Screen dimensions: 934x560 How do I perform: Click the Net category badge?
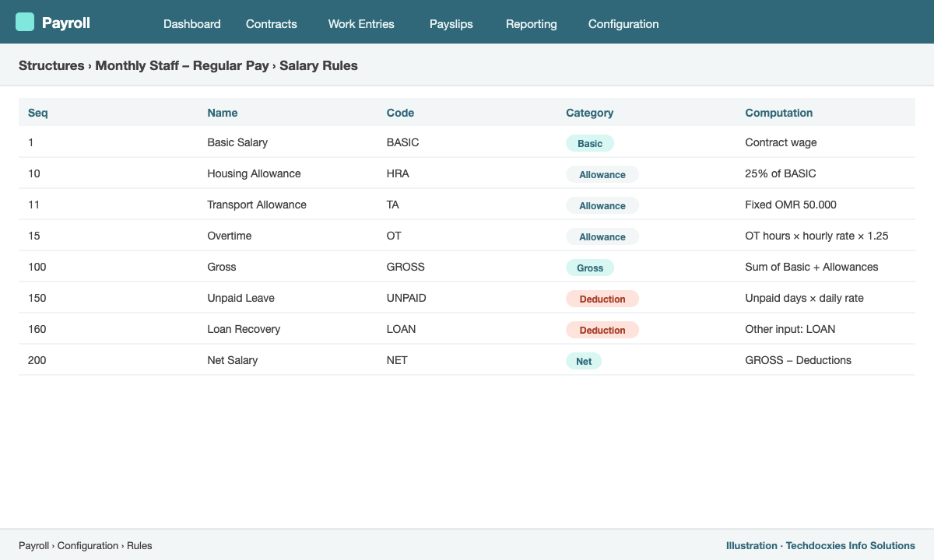[x=584, y=361]
